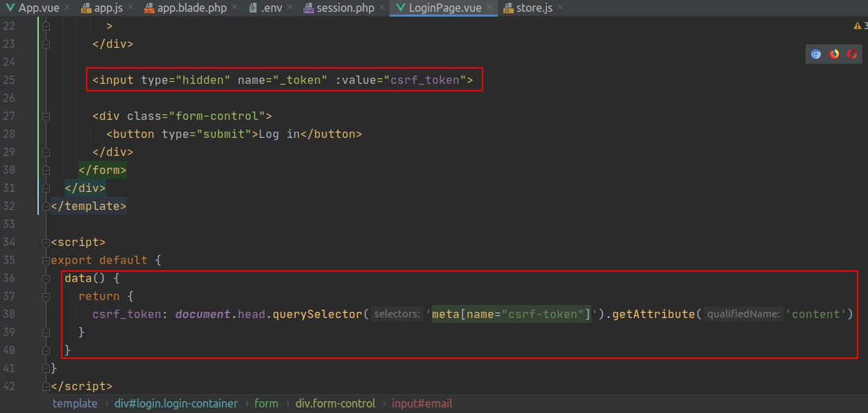Click the 'content' string argument
Image resolution: width=868 pixels, height=413 pixels.
point(815,314)
